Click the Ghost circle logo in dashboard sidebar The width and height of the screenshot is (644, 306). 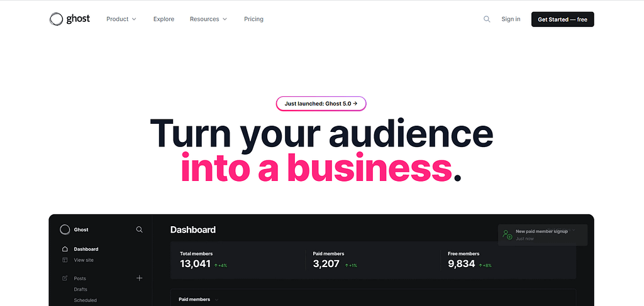[x=65, y=230]
